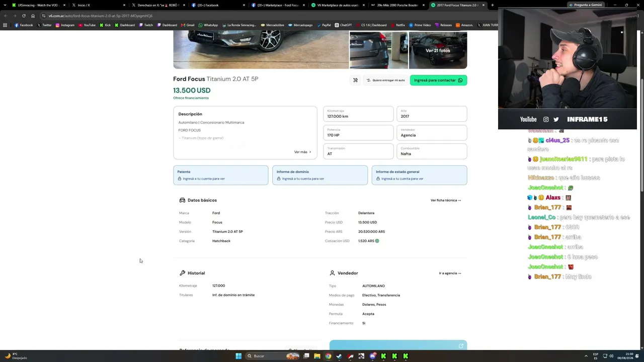Open the compare cars icon button
The image size is (644, 362).
pyautogui.click(x=355, y=80)
